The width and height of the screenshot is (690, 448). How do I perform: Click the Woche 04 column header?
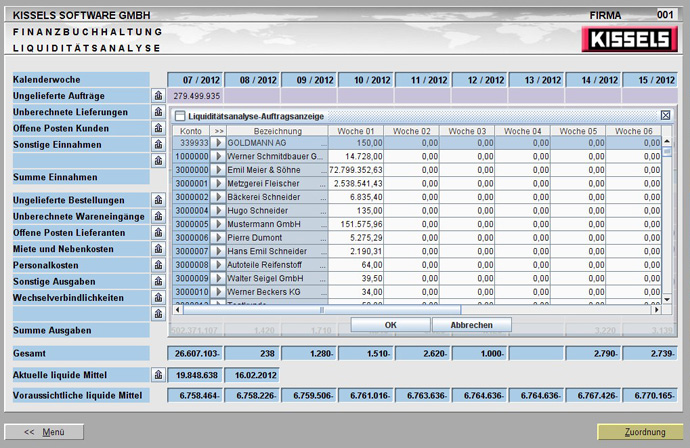click(522, 131)
